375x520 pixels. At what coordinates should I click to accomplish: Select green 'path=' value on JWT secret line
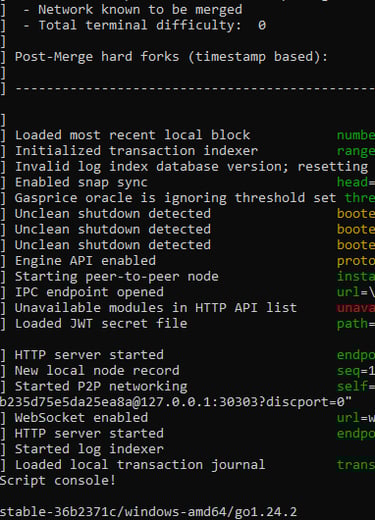point(356,323)
